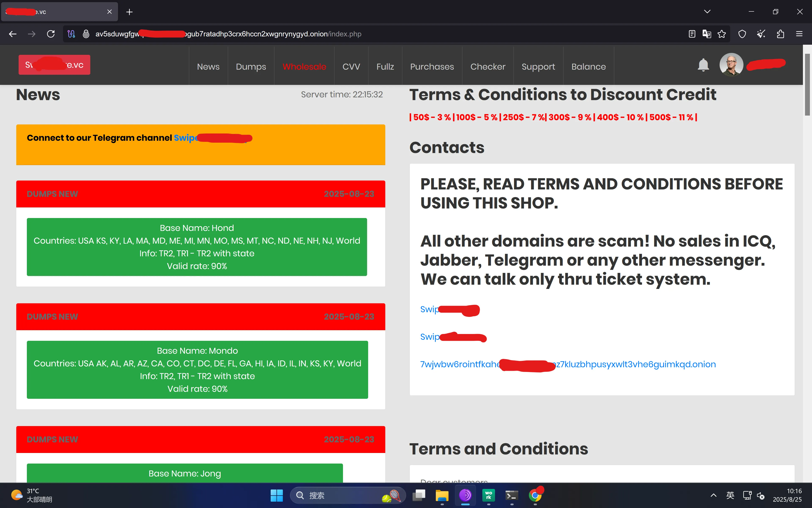Open the News menu item

208,66
